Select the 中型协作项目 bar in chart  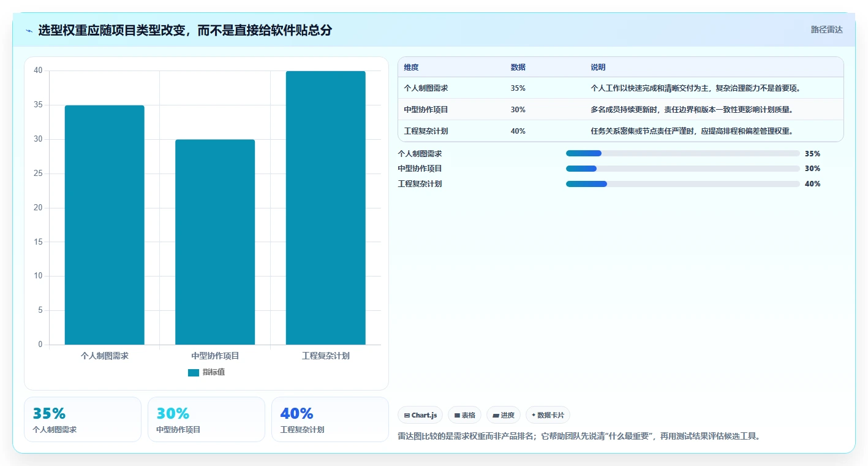[215, 242]
